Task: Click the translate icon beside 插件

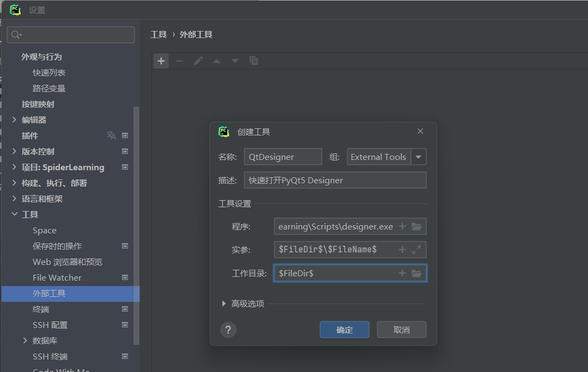Action: 111,135
